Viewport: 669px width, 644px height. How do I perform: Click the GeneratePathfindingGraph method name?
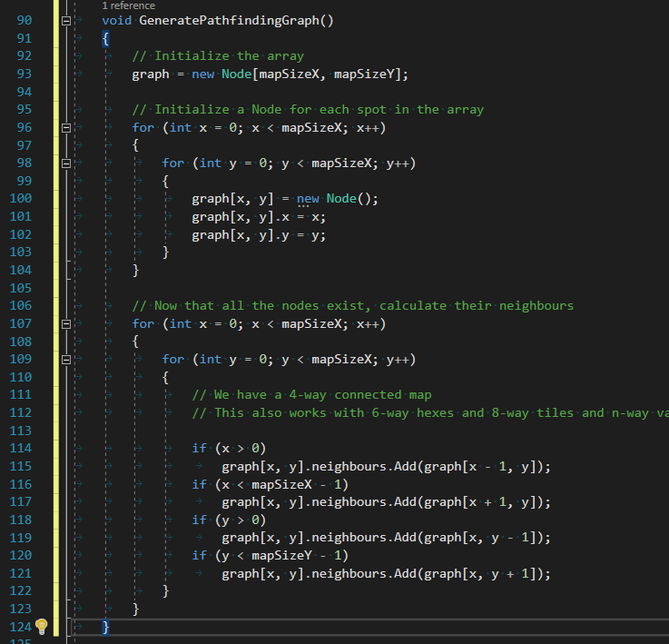pyautogui.click(x=229, y=21)
